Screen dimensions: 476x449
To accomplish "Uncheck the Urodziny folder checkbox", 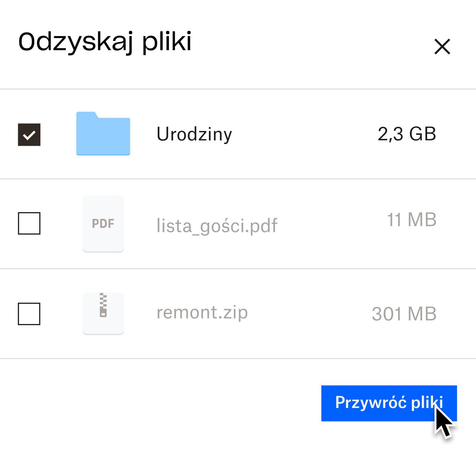I will click(29, 135).
